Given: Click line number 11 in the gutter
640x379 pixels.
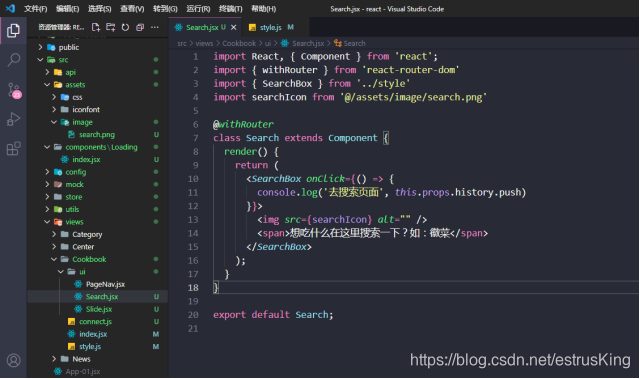Looking at the screenshot, I should tap(193, 193).
